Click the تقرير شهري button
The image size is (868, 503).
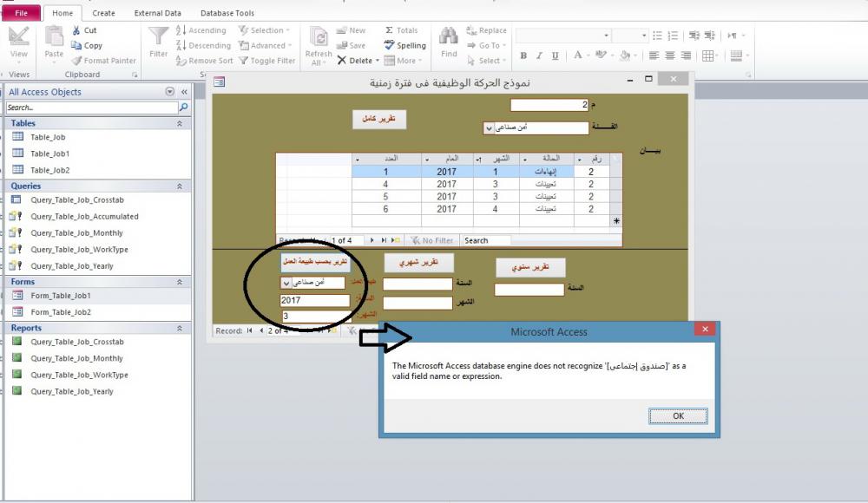(x=419, y=262)
